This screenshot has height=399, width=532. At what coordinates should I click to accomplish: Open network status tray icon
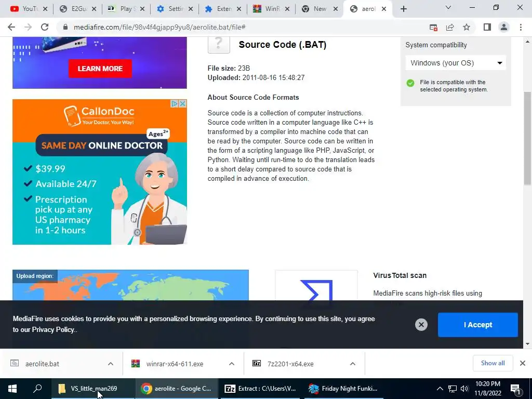coord(453,389)
